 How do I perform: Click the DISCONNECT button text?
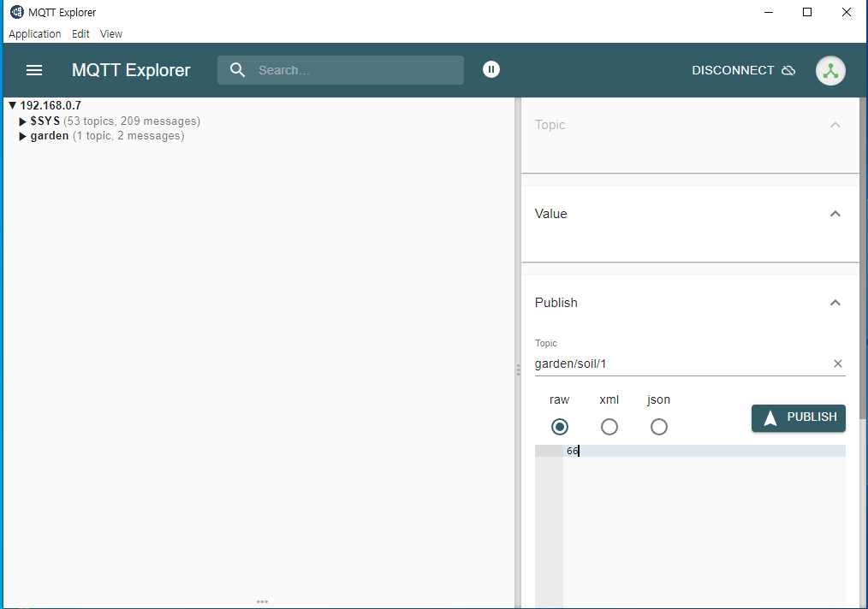click(x=733, y=70)
